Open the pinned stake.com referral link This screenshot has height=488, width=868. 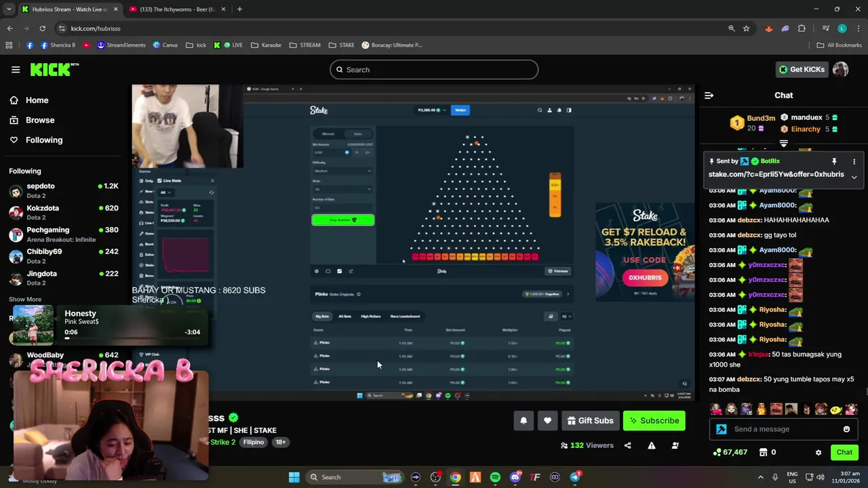(x=776, y=174)
